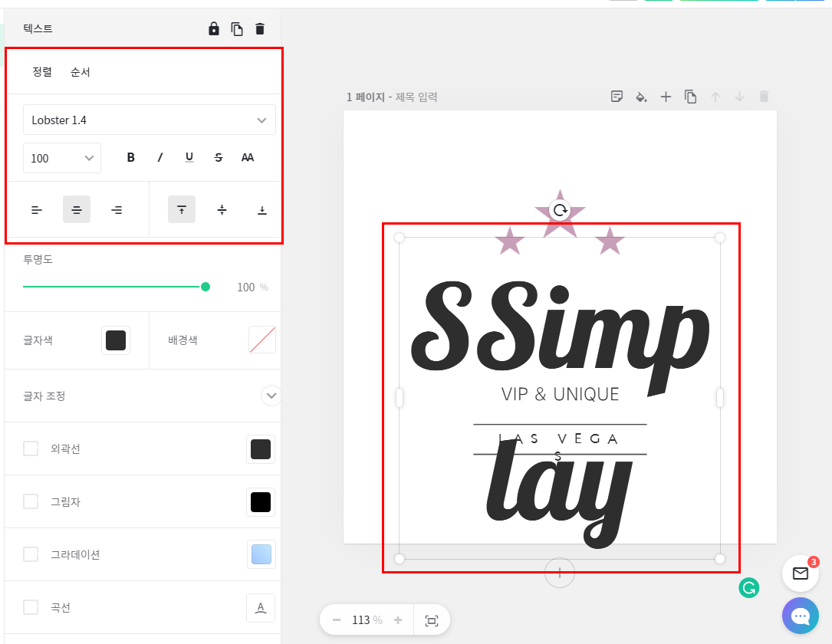Duplicate the page using copy icon

(690, 97)
